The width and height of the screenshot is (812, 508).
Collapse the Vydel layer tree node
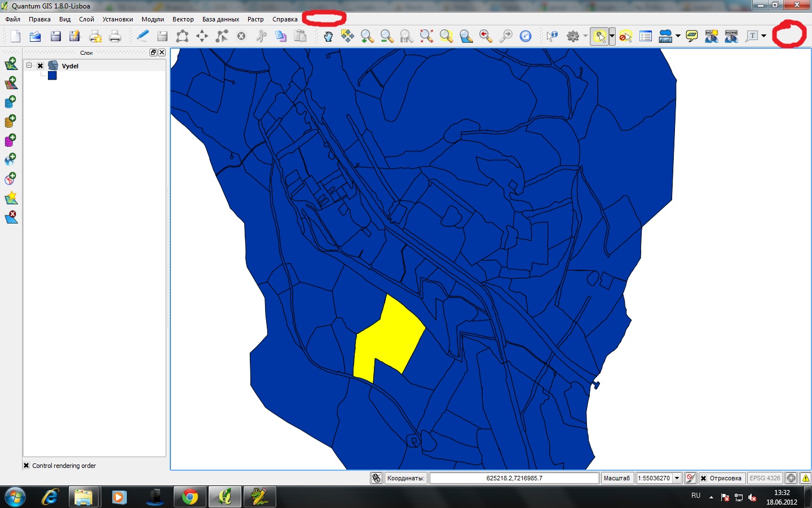pos(29,65)
